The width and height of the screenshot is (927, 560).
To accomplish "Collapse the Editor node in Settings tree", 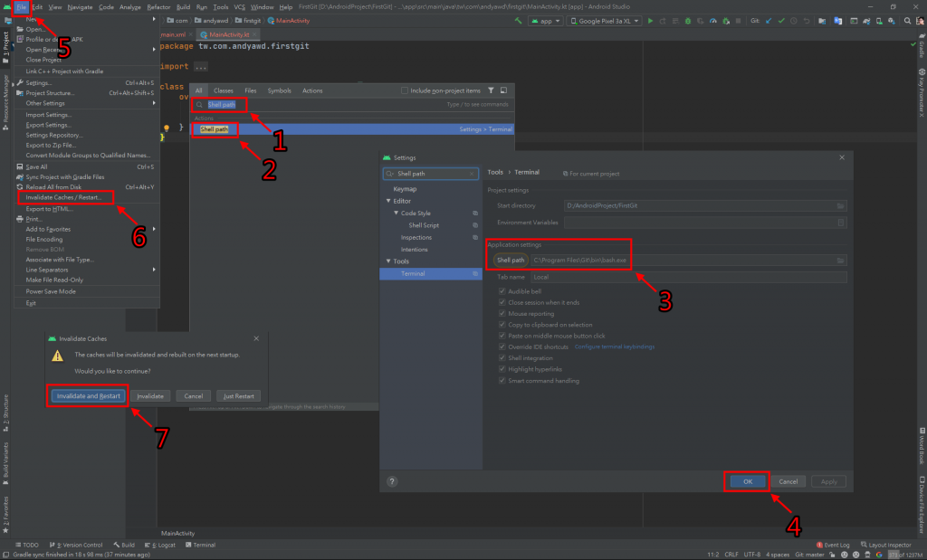I will [388, 201].
